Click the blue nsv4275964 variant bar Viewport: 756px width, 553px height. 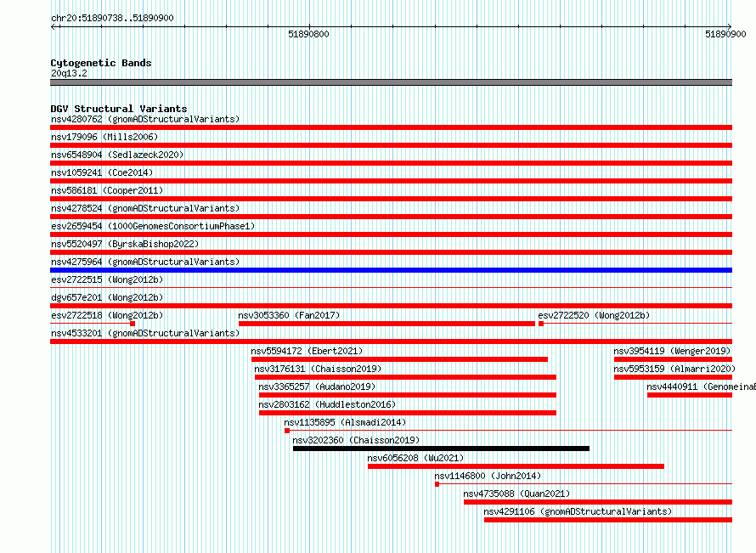391,270
